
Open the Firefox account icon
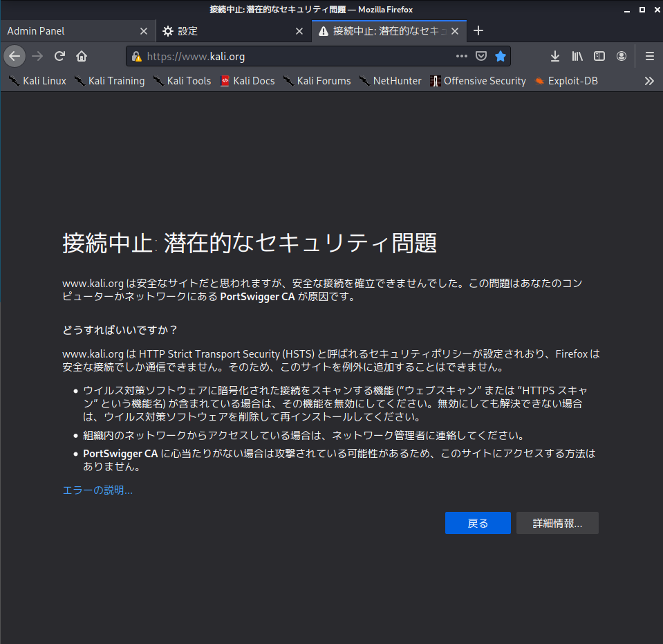622,56
